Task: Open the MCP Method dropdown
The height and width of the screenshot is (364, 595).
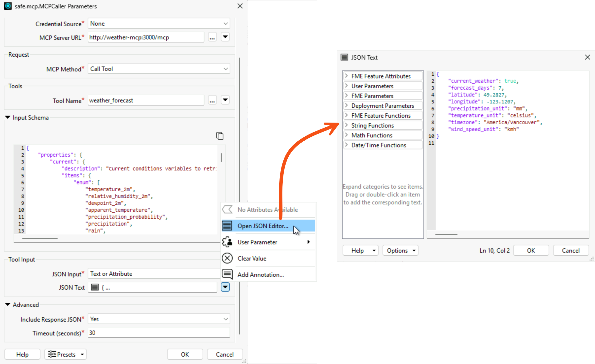Action: 159,69
